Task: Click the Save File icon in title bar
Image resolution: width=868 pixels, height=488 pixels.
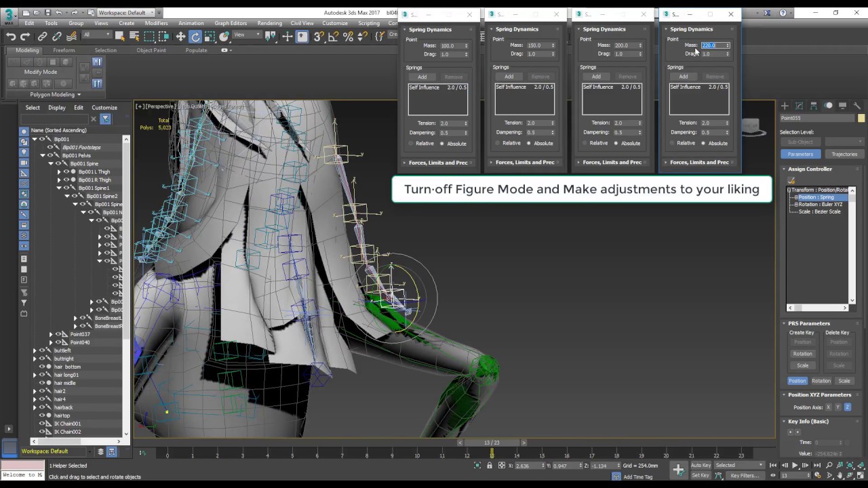Action: click(47, 13)
